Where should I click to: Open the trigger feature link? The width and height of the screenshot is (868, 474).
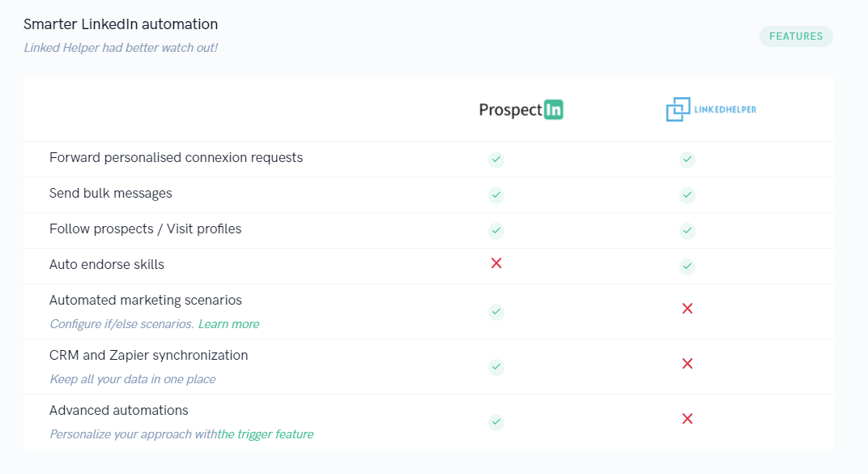265,434
